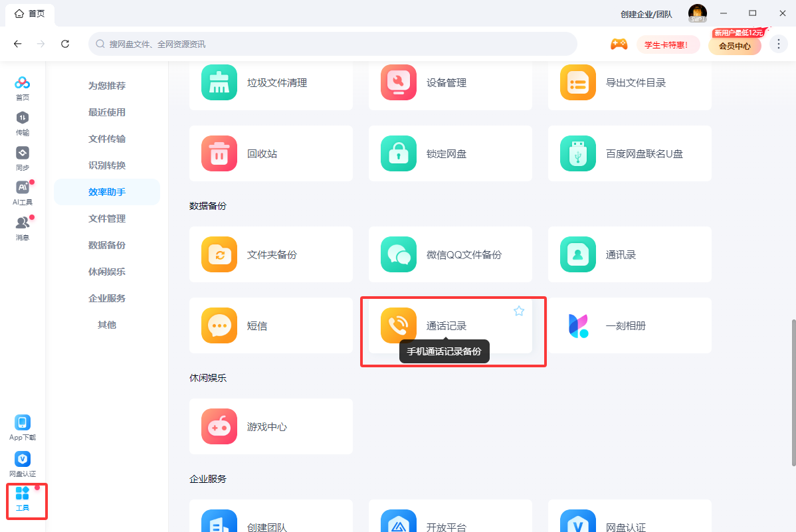Open the 会员中心 button

pyautogui.click(x=735, y=46)
